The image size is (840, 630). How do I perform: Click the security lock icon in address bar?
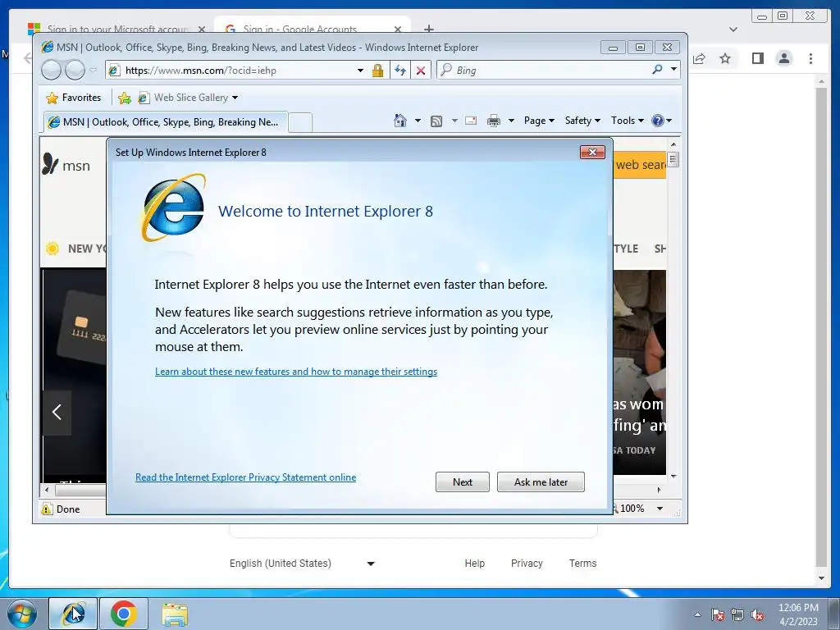(377, 71)
